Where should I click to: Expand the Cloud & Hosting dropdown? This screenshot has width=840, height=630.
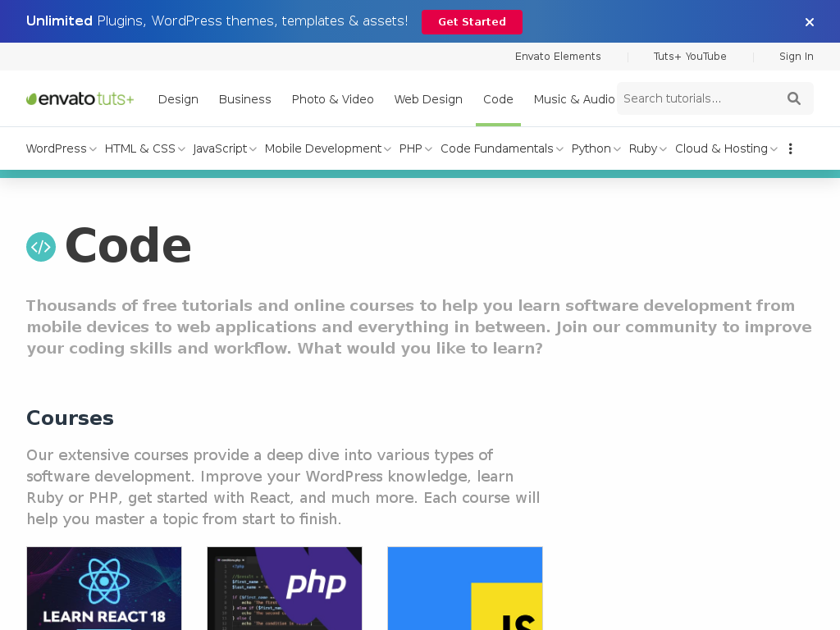tap(727, 148)
